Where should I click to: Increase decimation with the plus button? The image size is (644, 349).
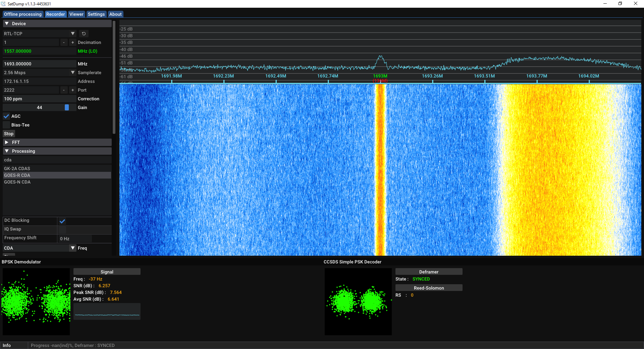click(72, 42)
